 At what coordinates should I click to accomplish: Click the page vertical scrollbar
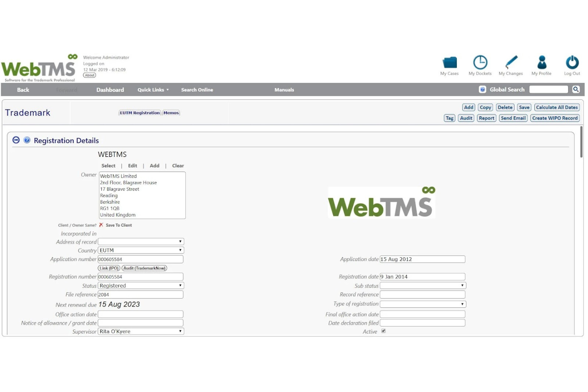582,142
